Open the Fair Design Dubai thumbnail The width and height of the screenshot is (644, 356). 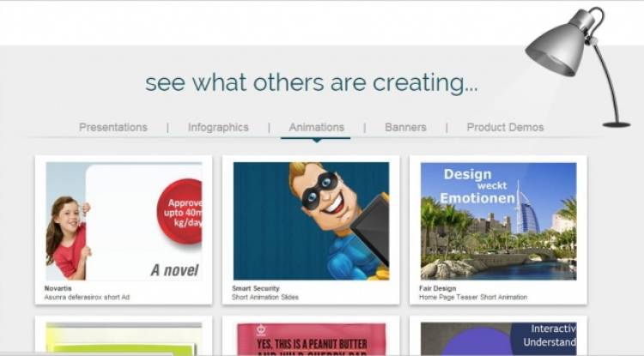498,221
